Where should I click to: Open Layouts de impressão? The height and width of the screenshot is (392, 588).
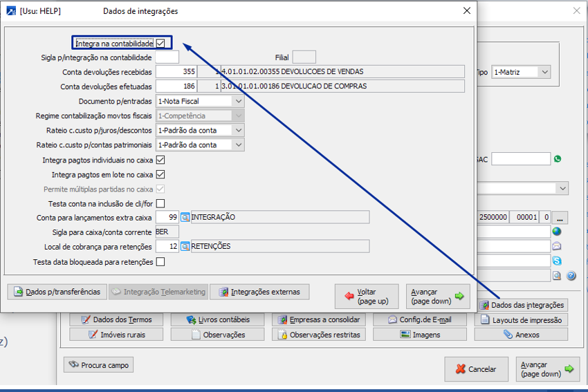[x=521, y=319]
